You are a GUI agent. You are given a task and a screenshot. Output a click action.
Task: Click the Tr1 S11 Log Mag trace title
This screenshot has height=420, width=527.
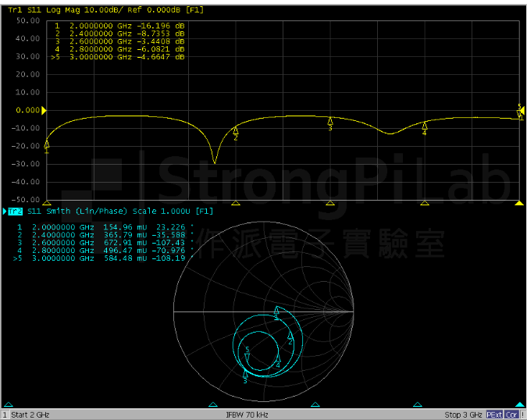(105, 9)
